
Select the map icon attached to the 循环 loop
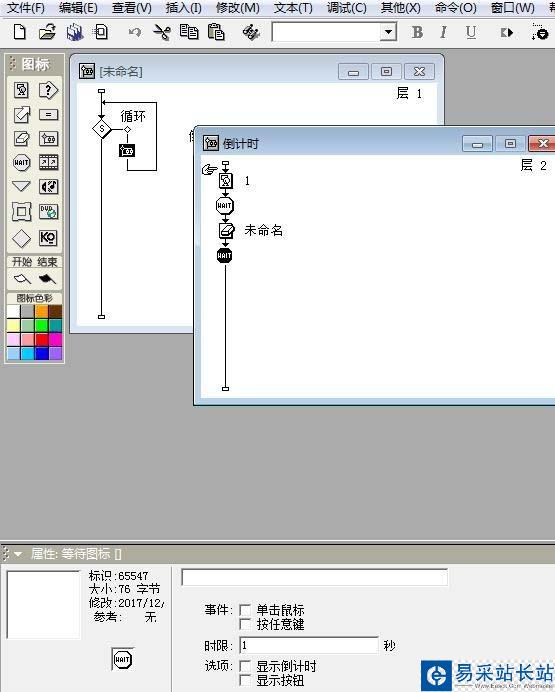127,150
